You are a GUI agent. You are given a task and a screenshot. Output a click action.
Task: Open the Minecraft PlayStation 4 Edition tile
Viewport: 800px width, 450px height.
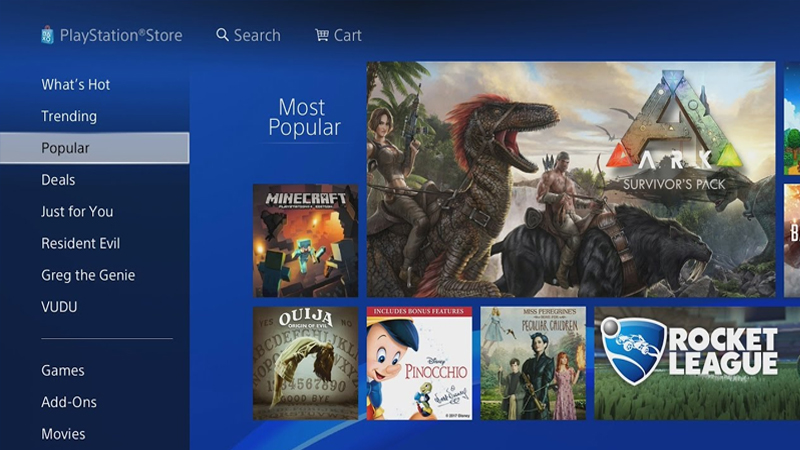tap(306, 241)
